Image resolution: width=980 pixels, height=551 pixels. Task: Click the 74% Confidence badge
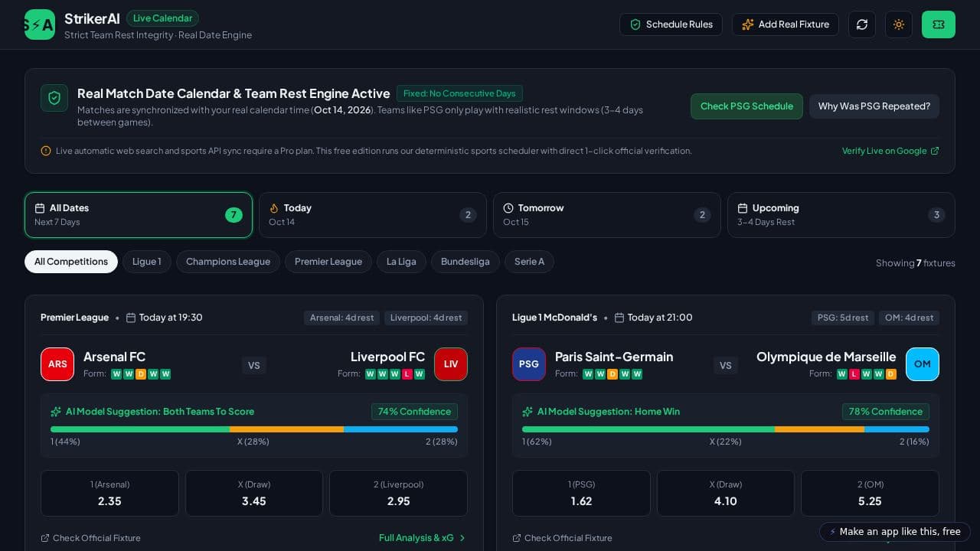coord(414,412)
